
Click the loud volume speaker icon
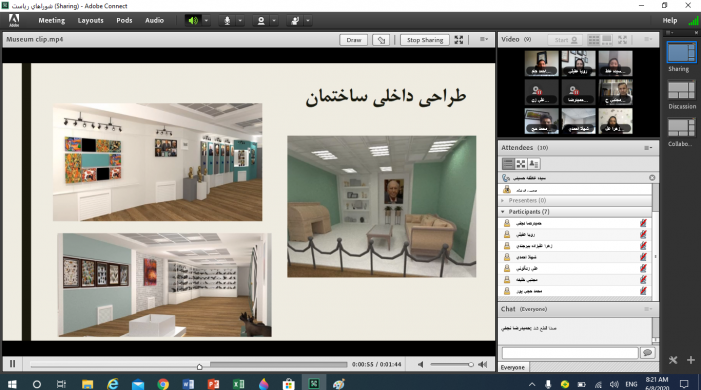coord(483,365)
